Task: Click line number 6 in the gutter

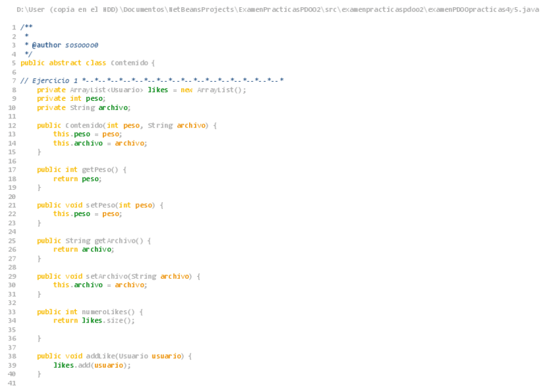Action: (x=14, y=72)
